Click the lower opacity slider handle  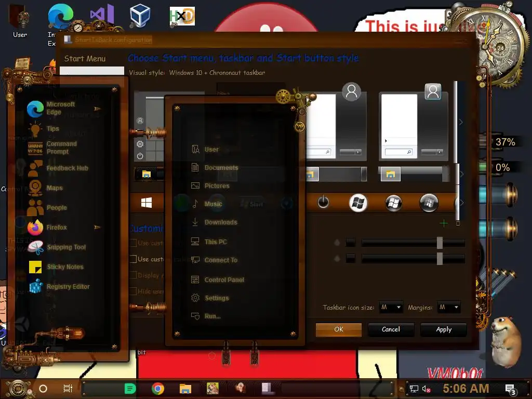point(440,259)
